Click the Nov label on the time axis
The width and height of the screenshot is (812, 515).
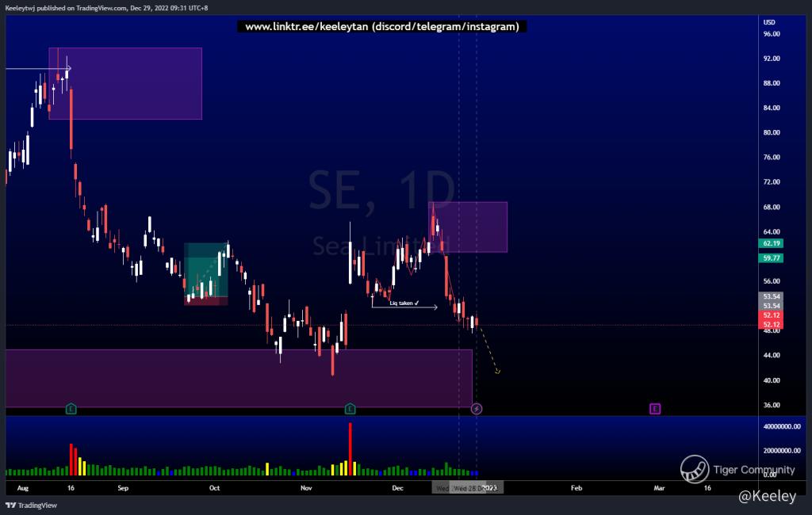pyautogui.click(x=306, y=487)
